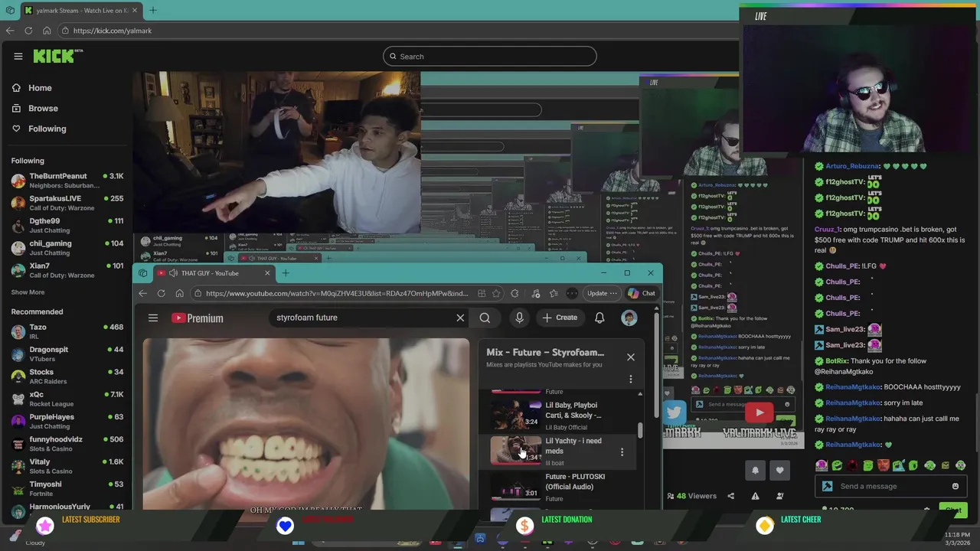Open PurpleHayes recommended channel
This screenshot has height=551, width=980.
[67, 421]
